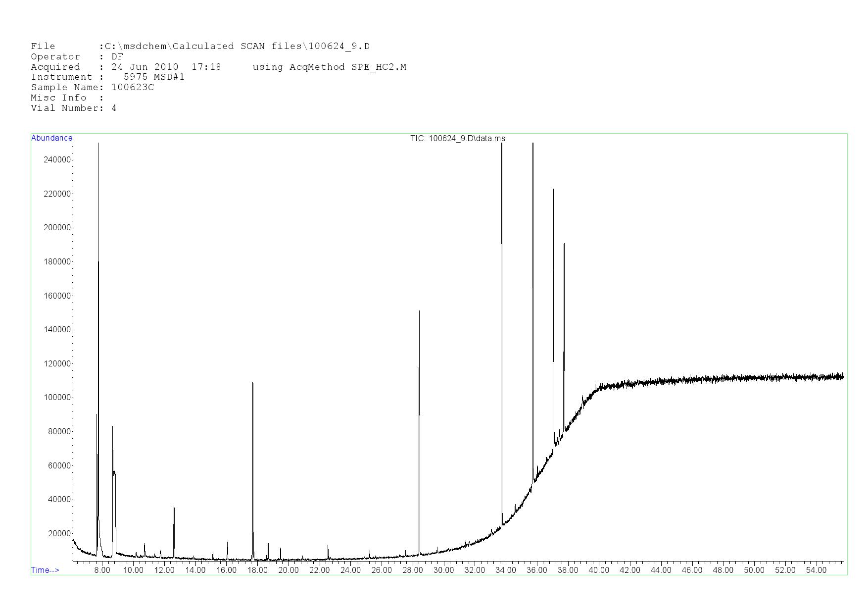
Task: Click the Abundance y-axis label
Action: click(x=51, y=138)
